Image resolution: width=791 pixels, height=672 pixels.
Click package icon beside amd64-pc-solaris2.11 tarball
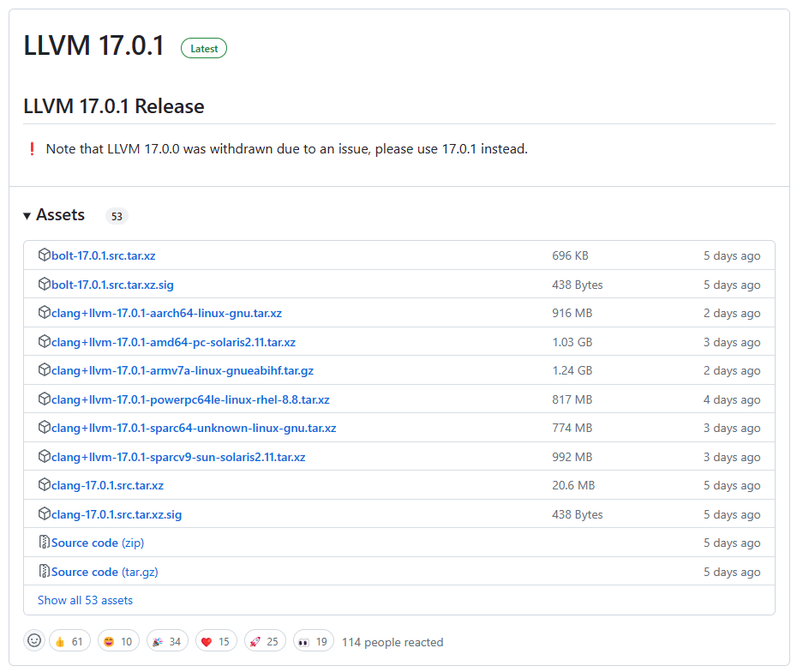tap(45, 341)
